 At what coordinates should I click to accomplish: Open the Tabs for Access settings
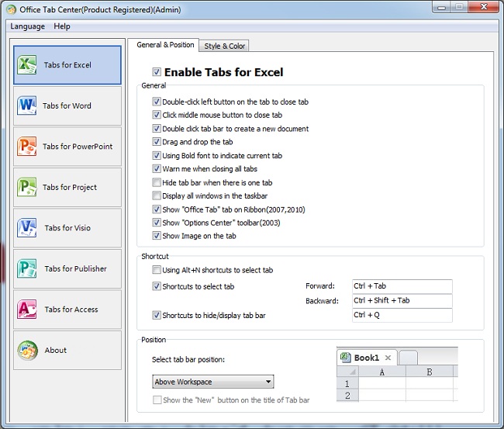pos(67,309)
